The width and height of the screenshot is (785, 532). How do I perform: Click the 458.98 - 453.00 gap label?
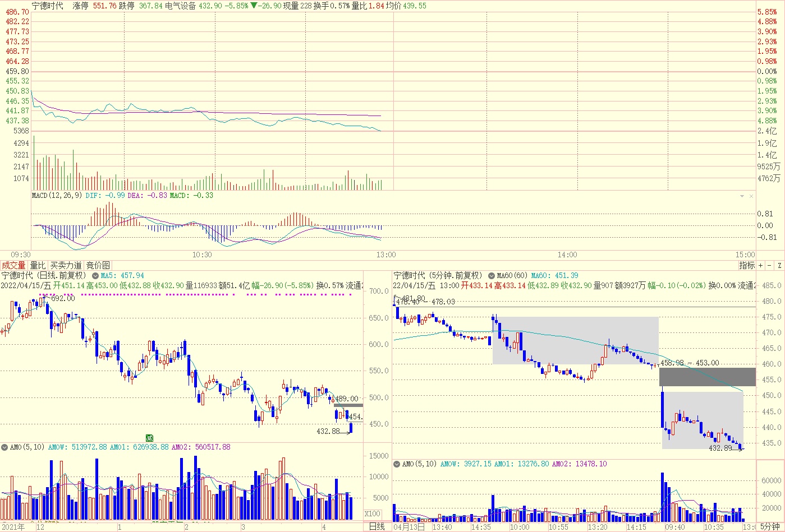coord(690,363)
